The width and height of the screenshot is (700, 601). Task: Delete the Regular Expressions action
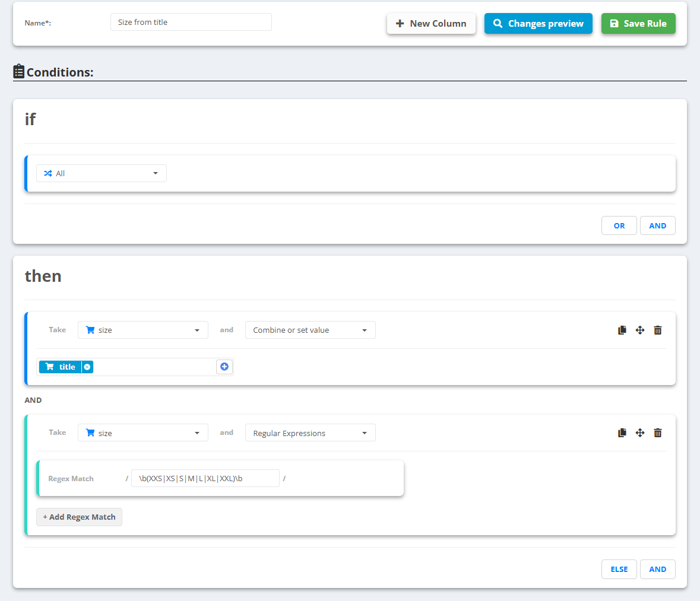(658, 433)
